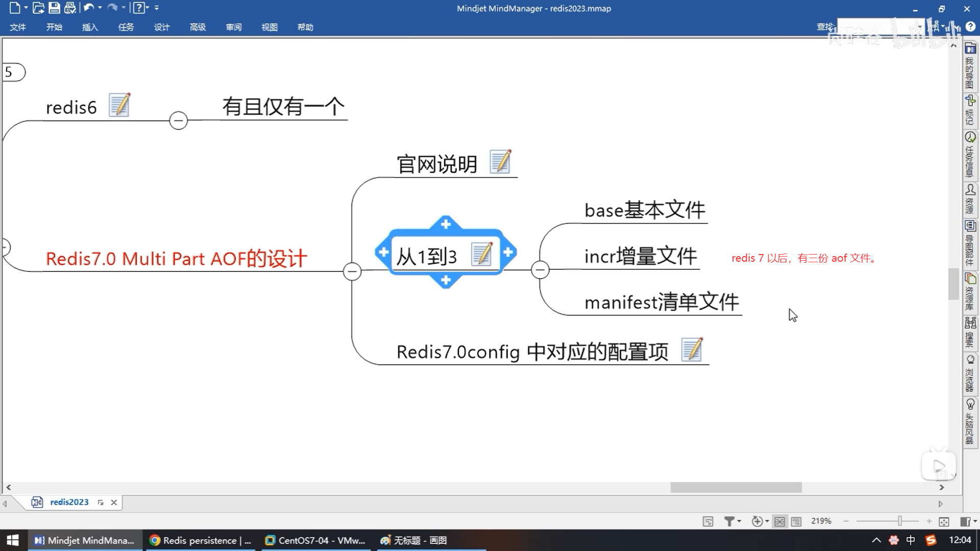The image size is (980, 551).
Task: Open the 我的导图 side panel tab
Action: 970,66
